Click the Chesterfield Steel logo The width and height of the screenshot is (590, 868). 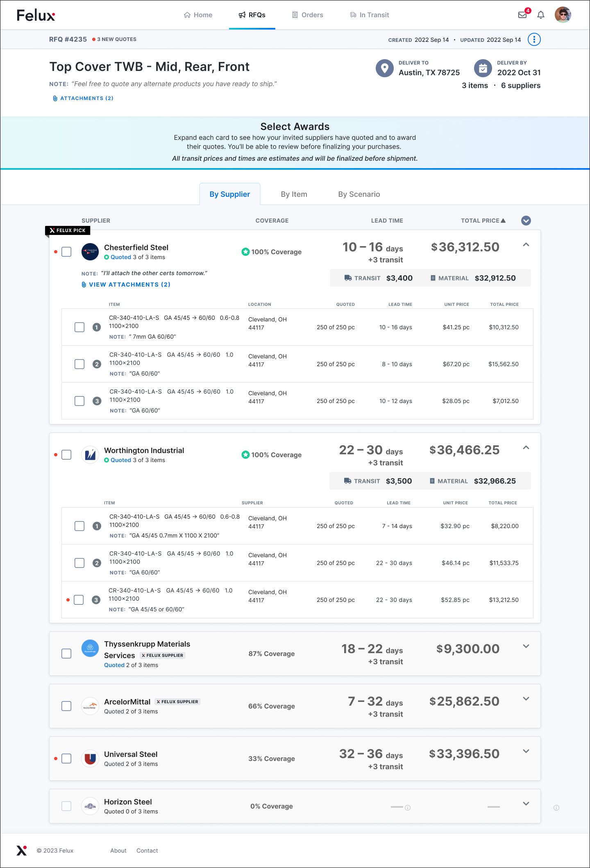point(90,252)
